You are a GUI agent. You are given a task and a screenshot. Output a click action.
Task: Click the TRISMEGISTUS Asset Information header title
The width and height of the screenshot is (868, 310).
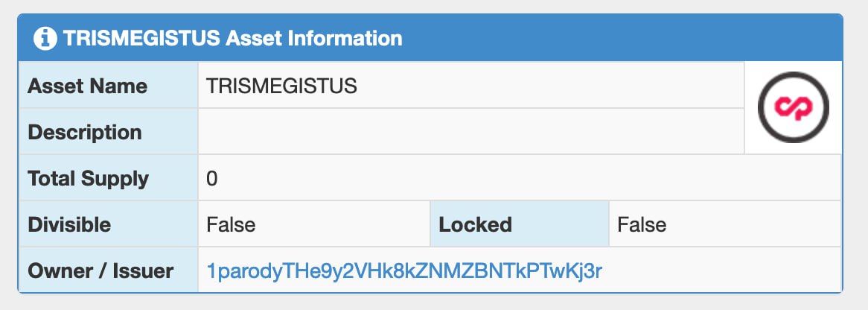(x=232, y=38)
